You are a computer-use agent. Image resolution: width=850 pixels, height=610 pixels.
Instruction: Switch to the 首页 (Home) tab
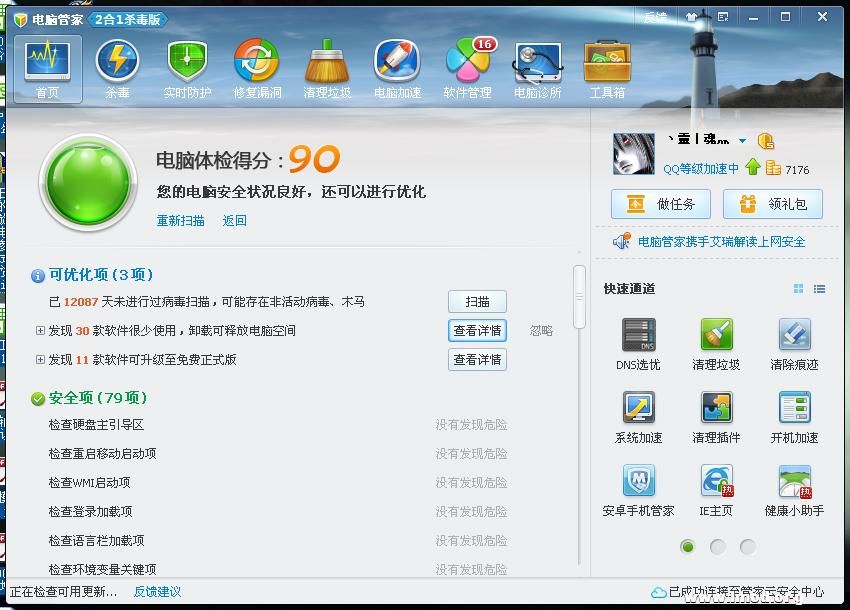(x=47, y=68)
